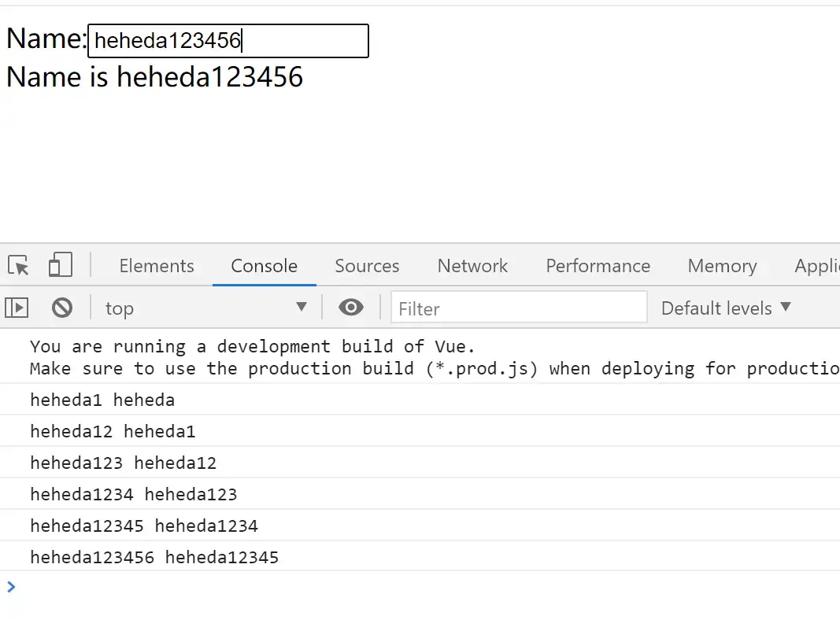This screenshot has height=627, width=840.
Task: Focus the console Filter input
Action: pyautogui.click(x=519, y=308)
